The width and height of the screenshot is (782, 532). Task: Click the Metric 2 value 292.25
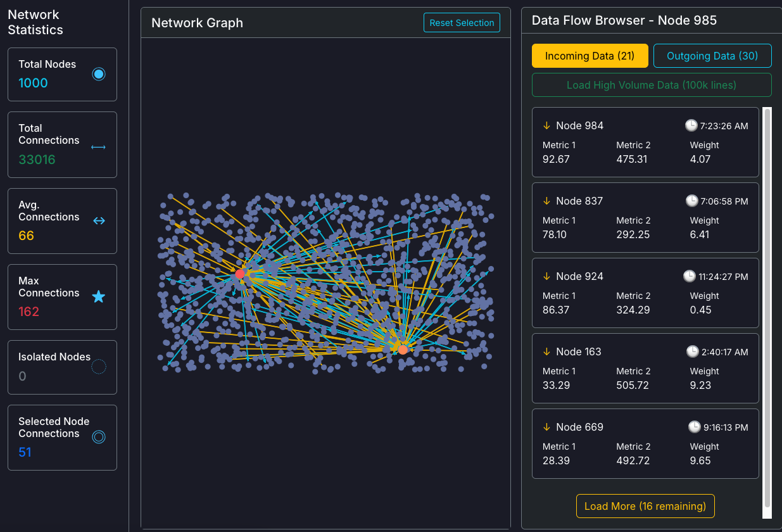[633, 234]
